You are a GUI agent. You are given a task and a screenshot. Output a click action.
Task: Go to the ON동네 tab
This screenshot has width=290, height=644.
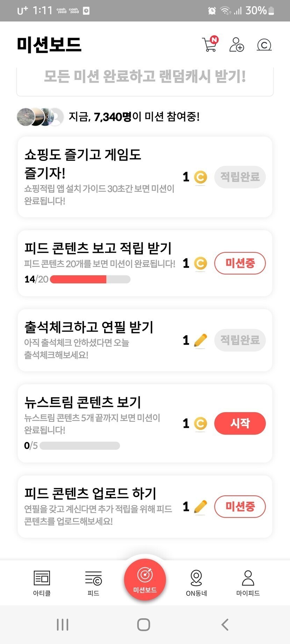pyautogui.click(x=196, y=583)
